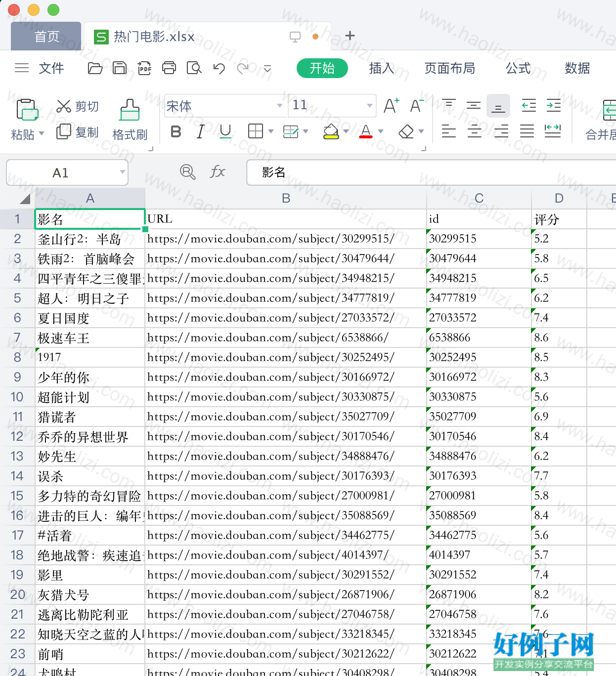Apply red font color
This screenshot has height=676, width=616.
[x=366, y=131]
